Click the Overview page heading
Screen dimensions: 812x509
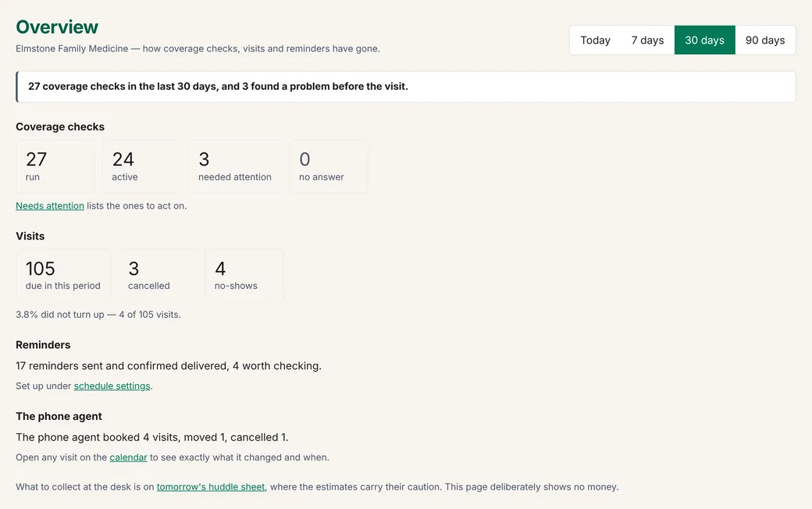57,27
